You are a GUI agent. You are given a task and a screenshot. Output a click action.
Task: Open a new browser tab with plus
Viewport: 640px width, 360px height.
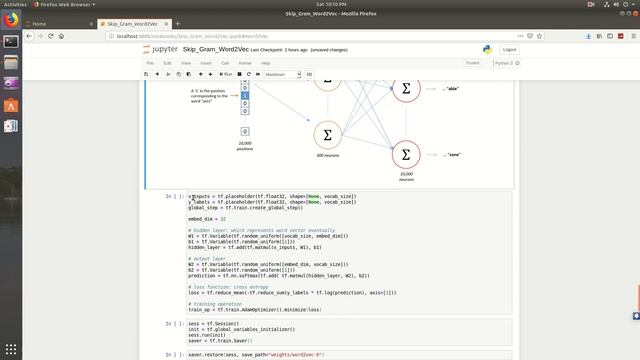click(178, 24)
